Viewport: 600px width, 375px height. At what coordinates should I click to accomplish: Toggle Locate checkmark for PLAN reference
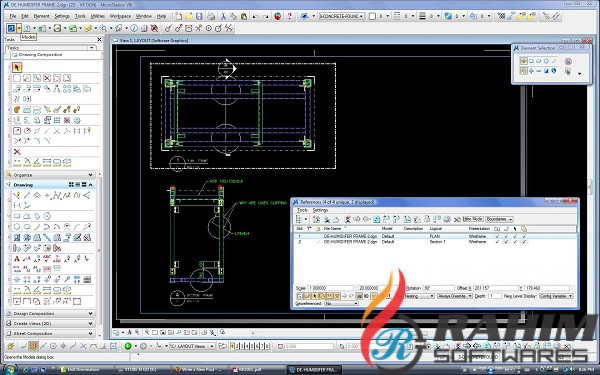point(515,236)
